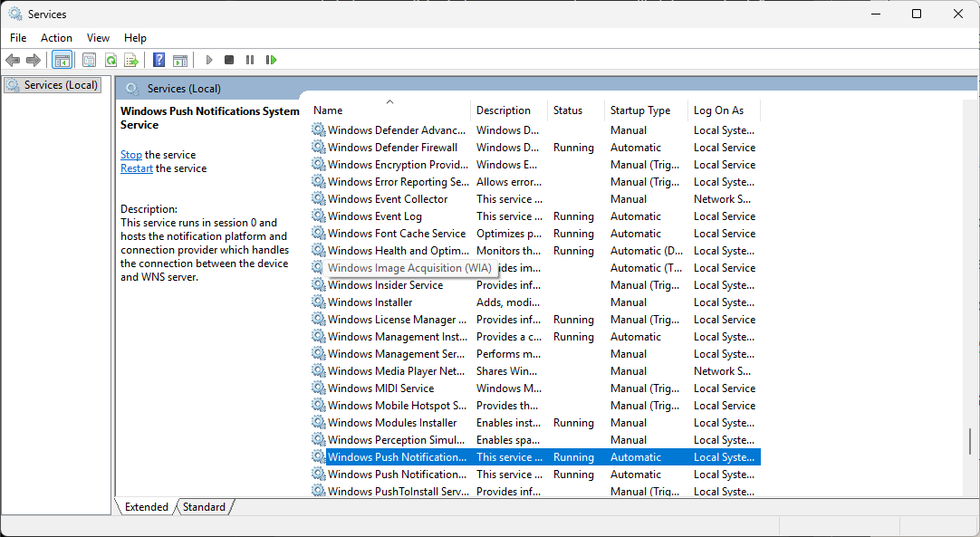This screenshot has height=537, width=980.
Task: Click the Start Service play icon
Action: point(208,60)
